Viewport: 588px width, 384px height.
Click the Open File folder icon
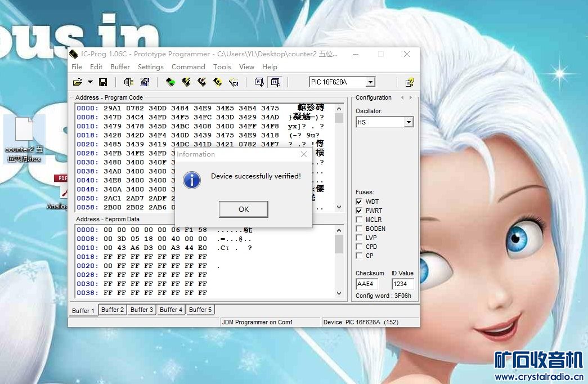(78, 82)
